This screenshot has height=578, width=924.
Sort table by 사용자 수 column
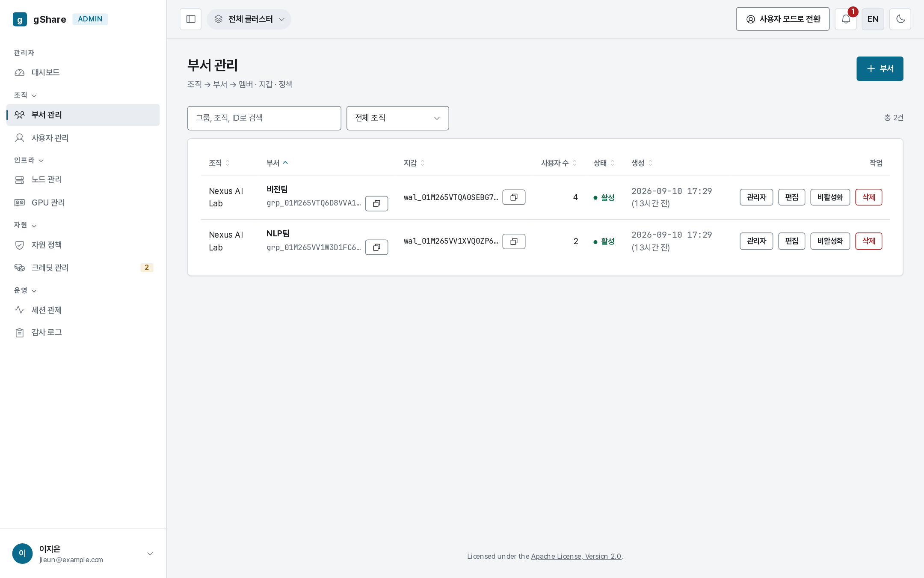(x=559, y=163)
